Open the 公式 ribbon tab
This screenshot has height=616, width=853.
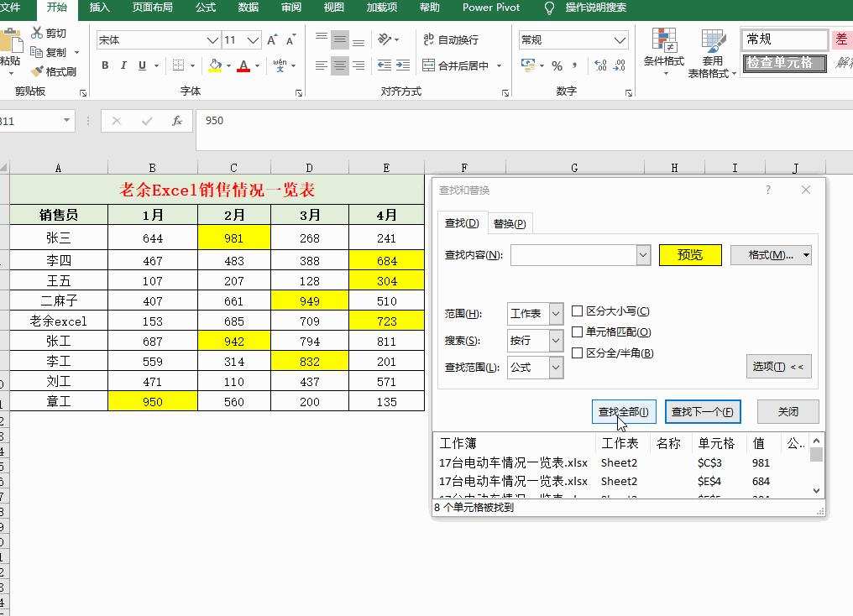pos(206,8)
